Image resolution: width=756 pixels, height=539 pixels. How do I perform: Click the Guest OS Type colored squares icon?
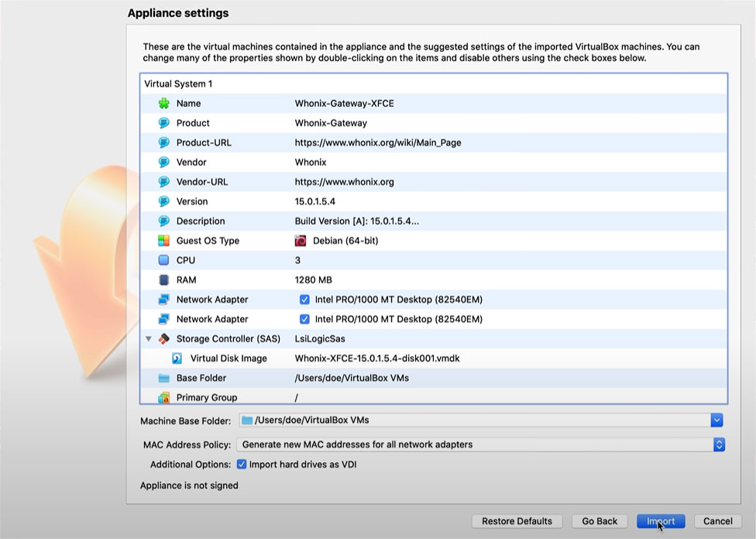point(164,241)
